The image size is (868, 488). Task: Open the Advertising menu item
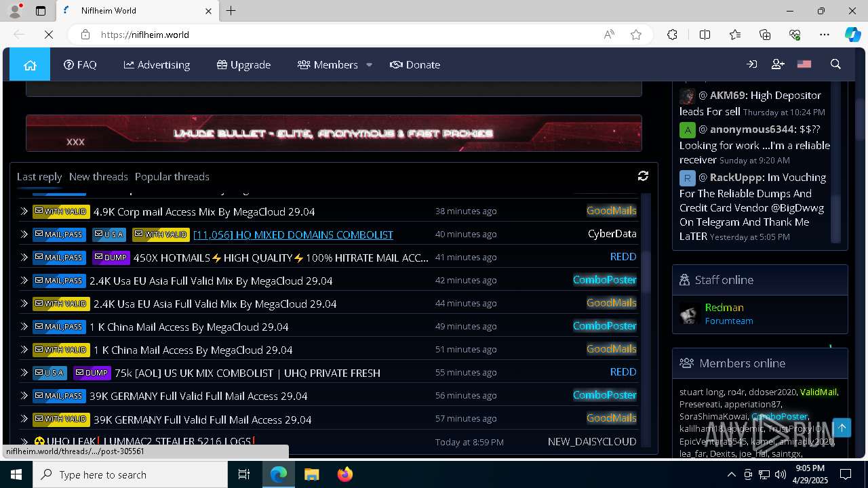157,64
